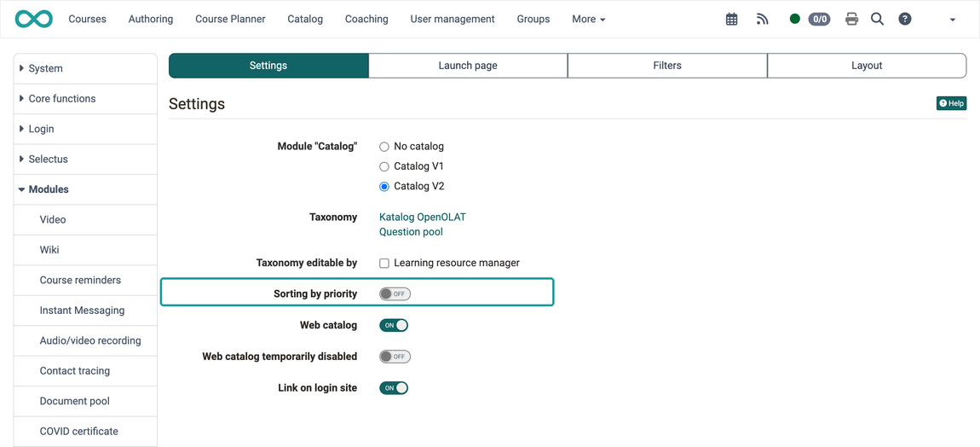Open Course Planner
The height and width of the screenshot is (447, 980).
click(x=230, y=20)
